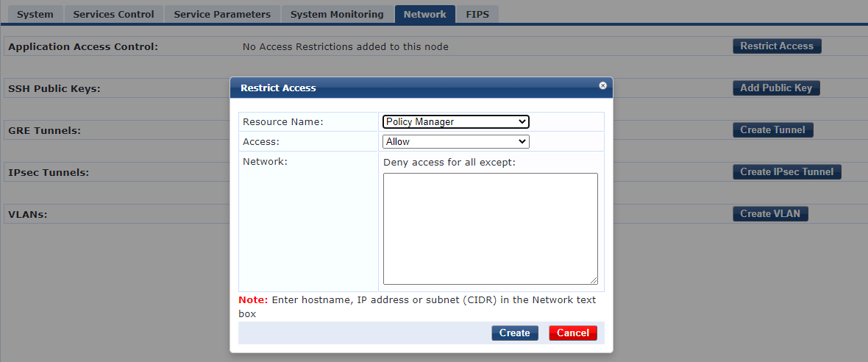Click the red Cancel button
Image resolution: width=868 pixels, height=362 pixels.
coord(573,333)
